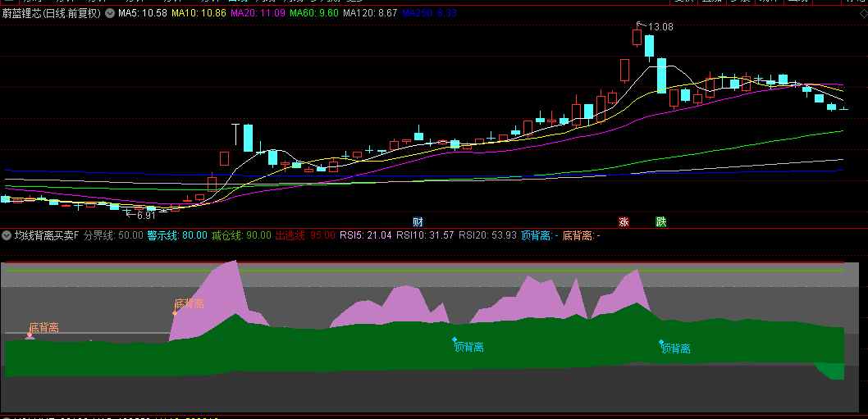
Task: Click the 蔚蓝锂芯(日线.前复权) chart title
Action: tap(51, 13)
